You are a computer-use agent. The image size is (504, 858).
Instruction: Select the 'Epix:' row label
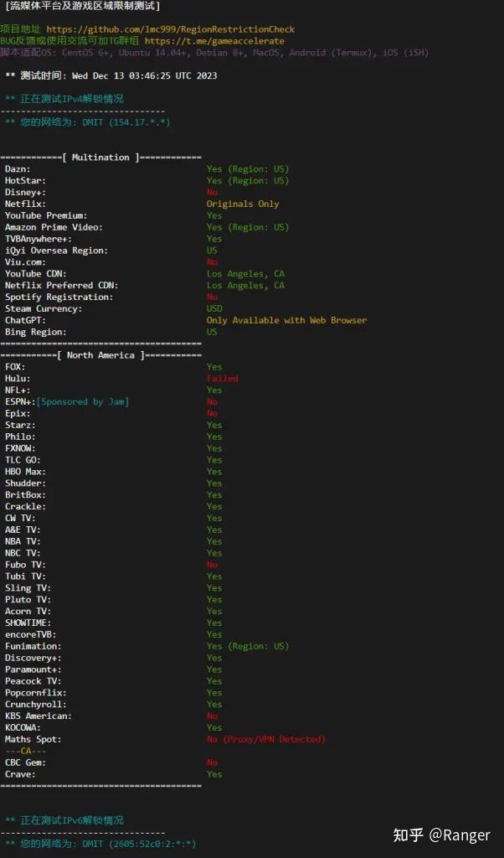pyautogui.click(x=18, y=413)
